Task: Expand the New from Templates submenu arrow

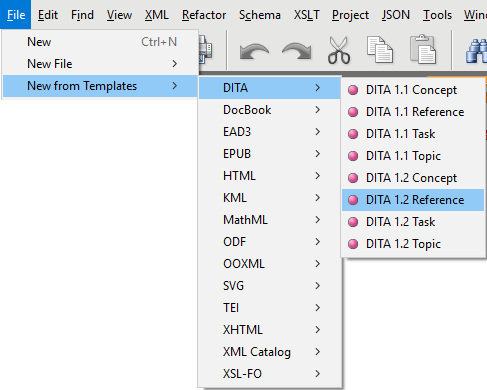Action: tap(175, 86)
